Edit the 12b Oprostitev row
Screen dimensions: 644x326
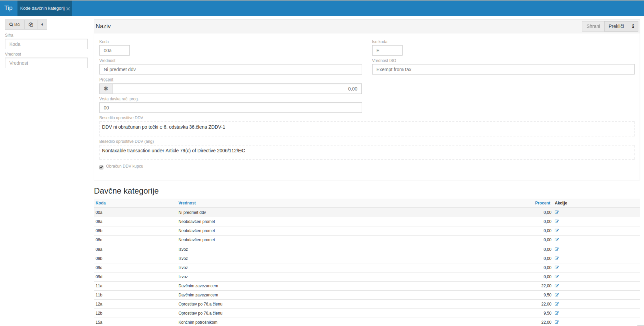click(557, 313)
